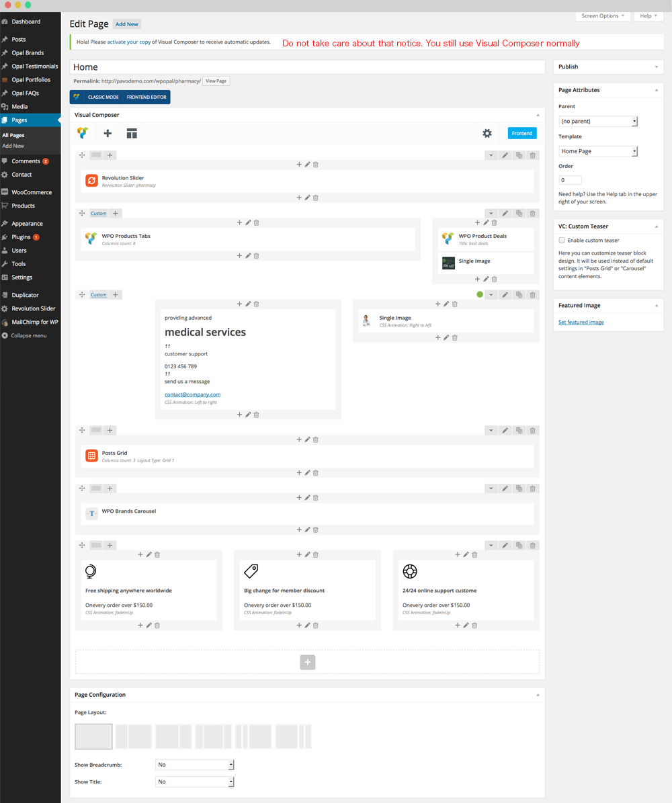Image resolution: width=672 pixels, height=803 pixels.
Task: Select the first full-width page layout option
Action: 93,736
